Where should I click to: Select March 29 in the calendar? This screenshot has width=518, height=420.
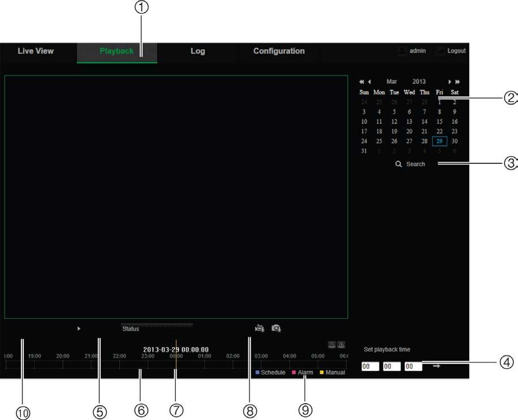point(439,141)
